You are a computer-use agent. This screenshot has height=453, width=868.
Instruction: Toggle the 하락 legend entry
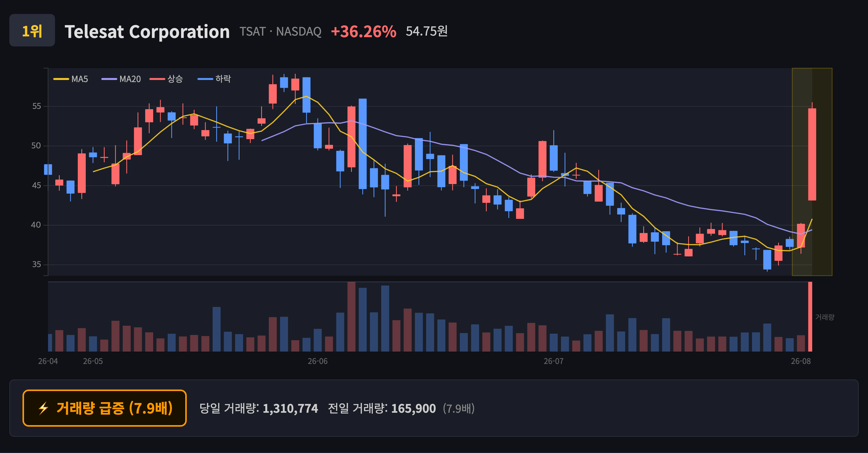214,79
